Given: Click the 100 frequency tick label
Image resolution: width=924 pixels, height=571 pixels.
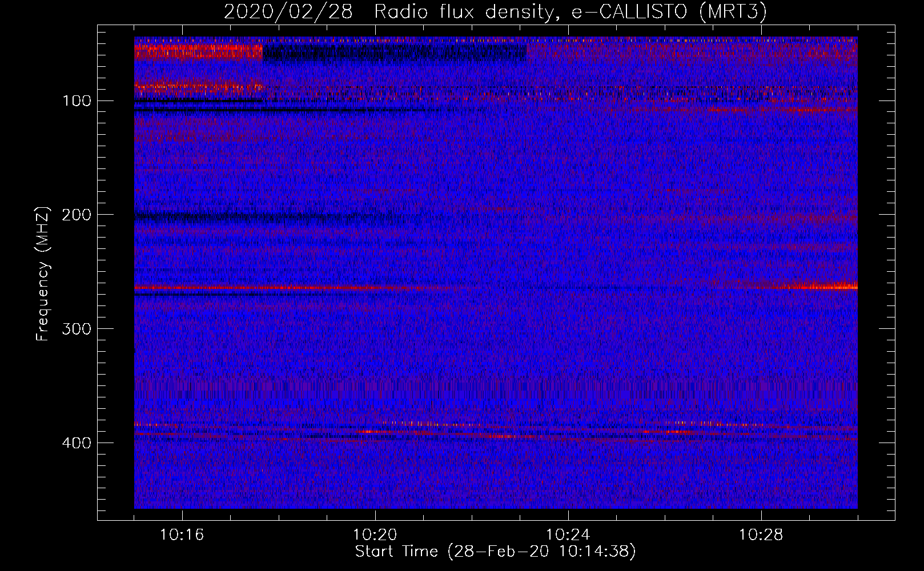Looking at the screenshot, I should (77, 101).
